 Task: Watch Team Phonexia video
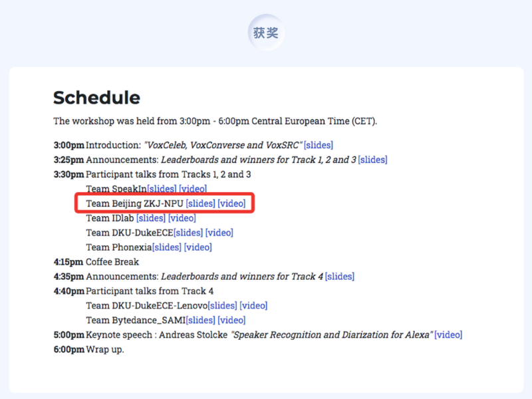(x=198, y=247)
